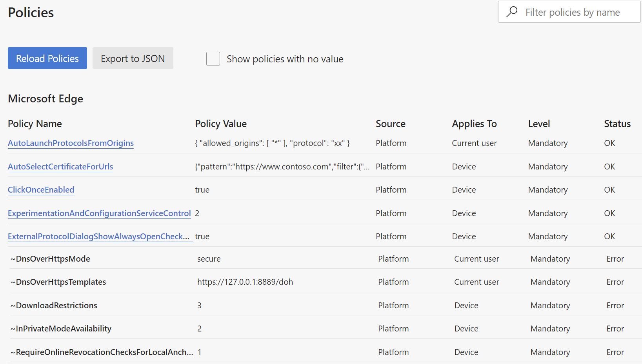Screen dimensions: 642x364
Task: Click Export to JSON button
Action: (x=133, y=58)
